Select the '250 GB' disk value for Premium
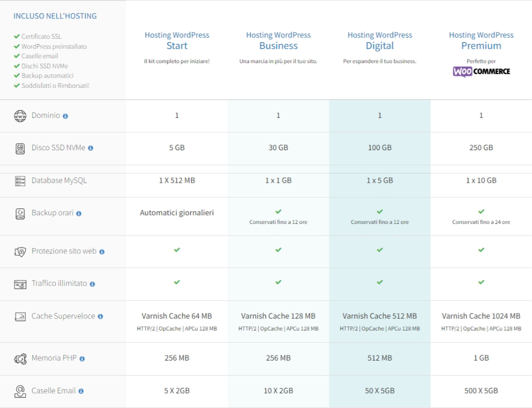This screenshot has width=532, height=408. (481, 148)
